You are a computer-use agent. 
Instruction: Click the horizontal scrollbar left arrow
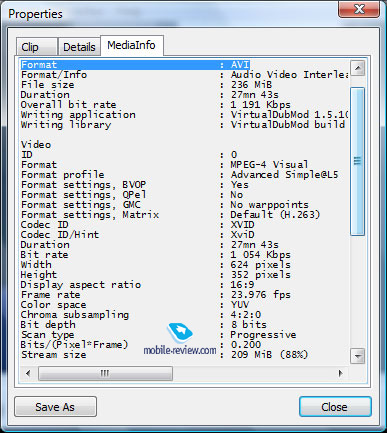click(x=28, y=373)
